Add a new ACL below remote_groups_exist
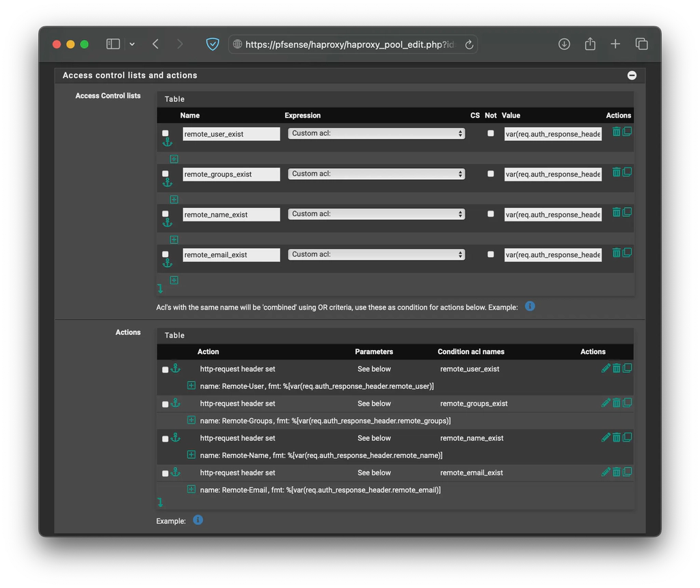 [174, 199]
